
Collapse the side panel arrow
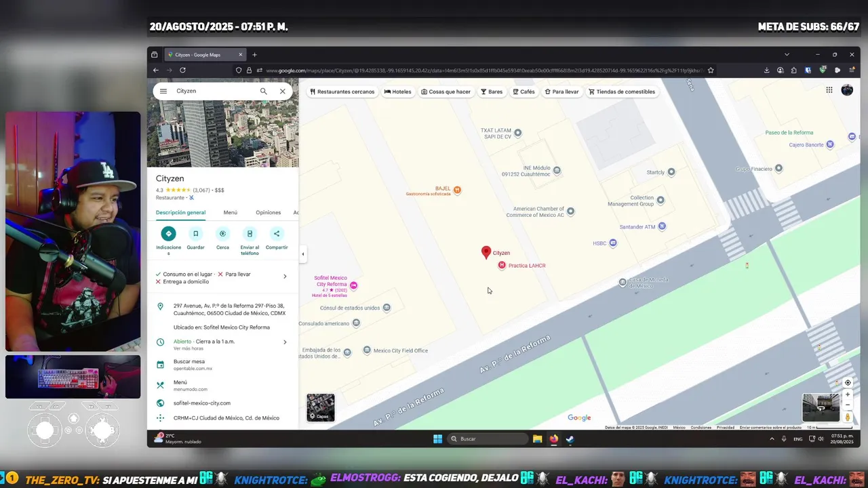302,254
